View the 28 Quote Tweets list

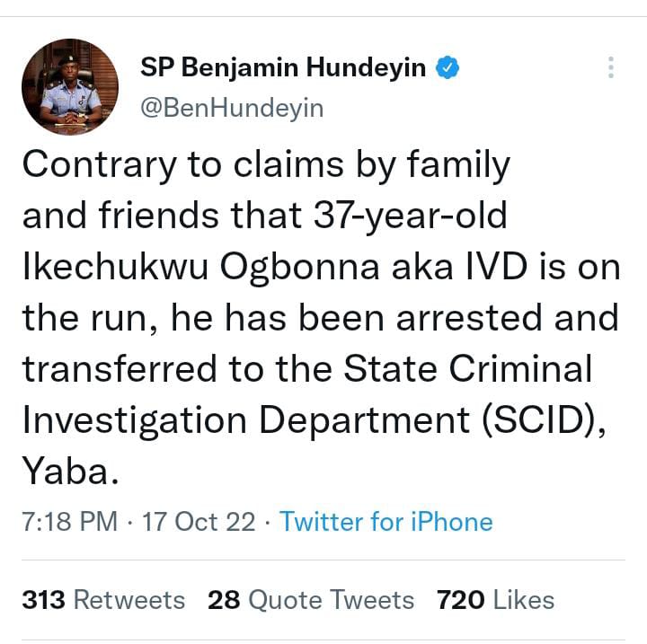click(311, 600)
